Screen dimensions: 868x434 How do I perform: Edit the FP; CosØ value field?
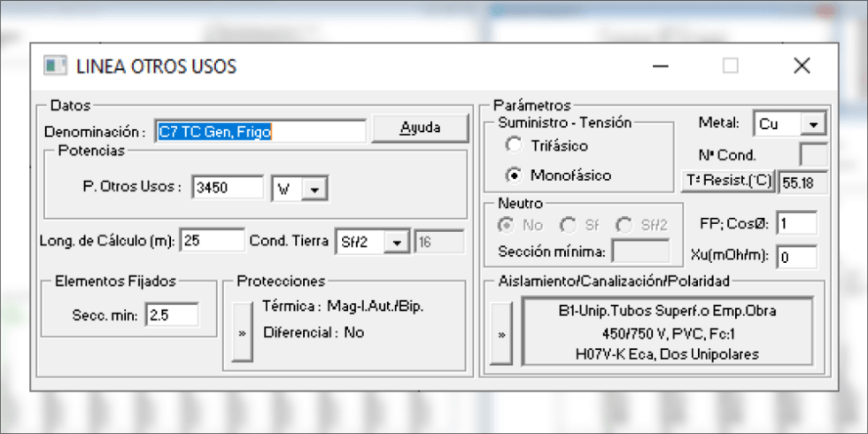(x=796, y=222)
